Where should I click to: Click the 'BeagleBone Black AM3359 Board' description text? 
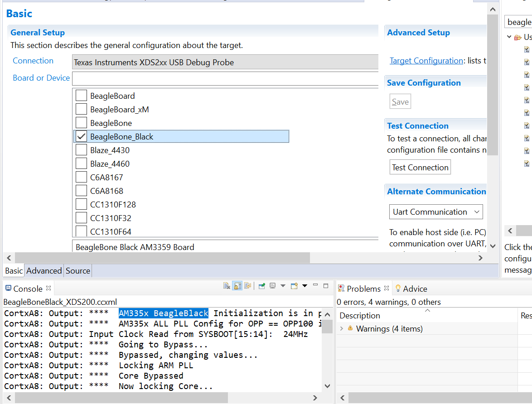point(135,247)
